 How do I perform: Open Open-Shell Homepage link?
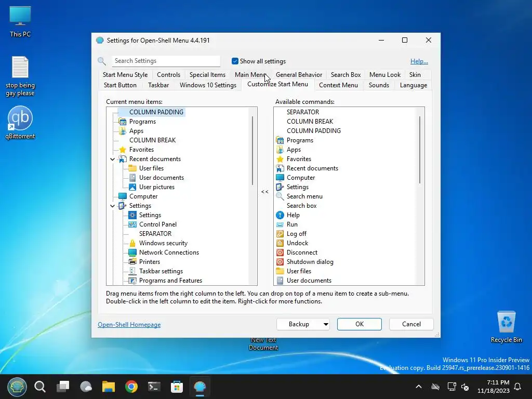point(129,325)
